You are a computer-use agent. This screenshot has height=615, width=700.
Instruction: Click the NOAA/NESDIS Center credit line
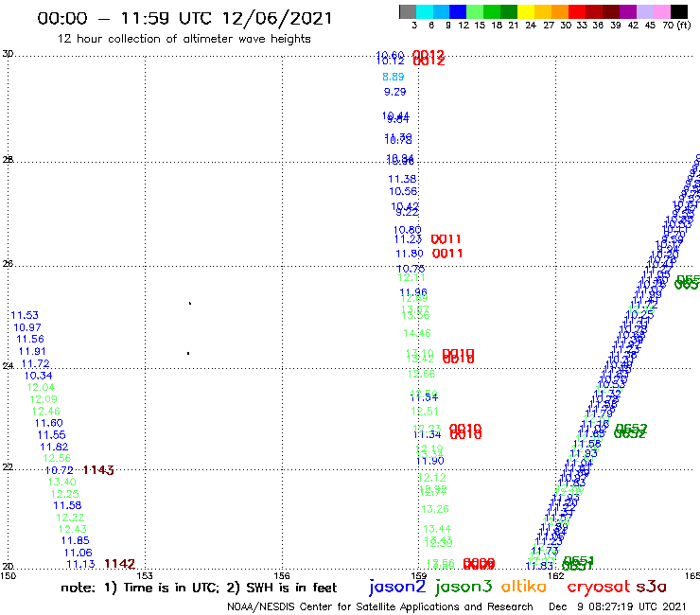click(380, 606)
